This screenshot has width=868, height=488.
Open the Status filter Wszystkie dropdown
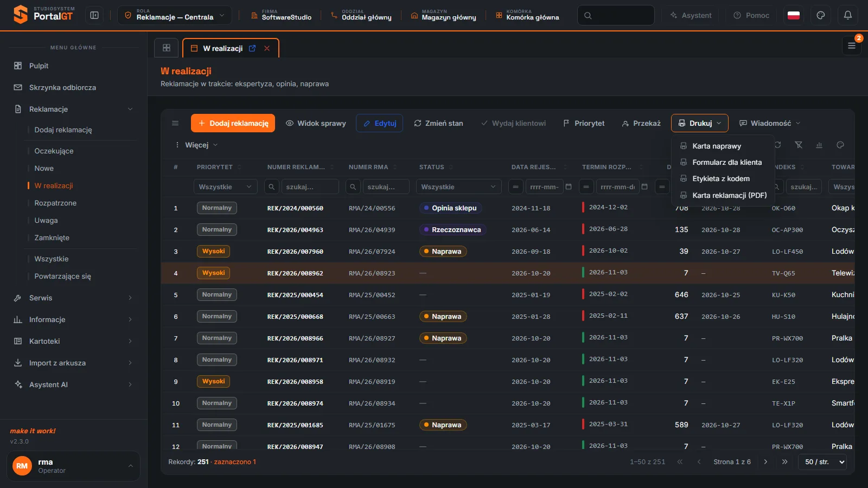(459, 187)
